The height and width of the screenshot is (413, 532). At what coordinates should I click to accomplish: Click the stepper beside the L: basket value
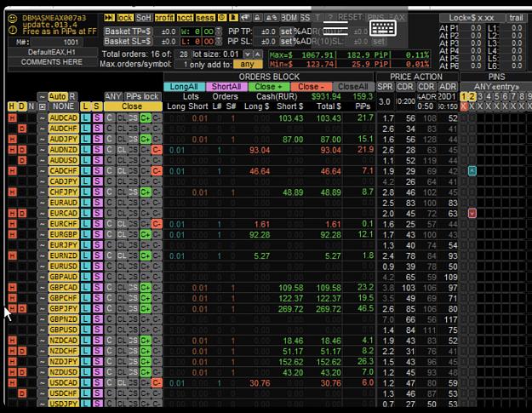(219, 42)
